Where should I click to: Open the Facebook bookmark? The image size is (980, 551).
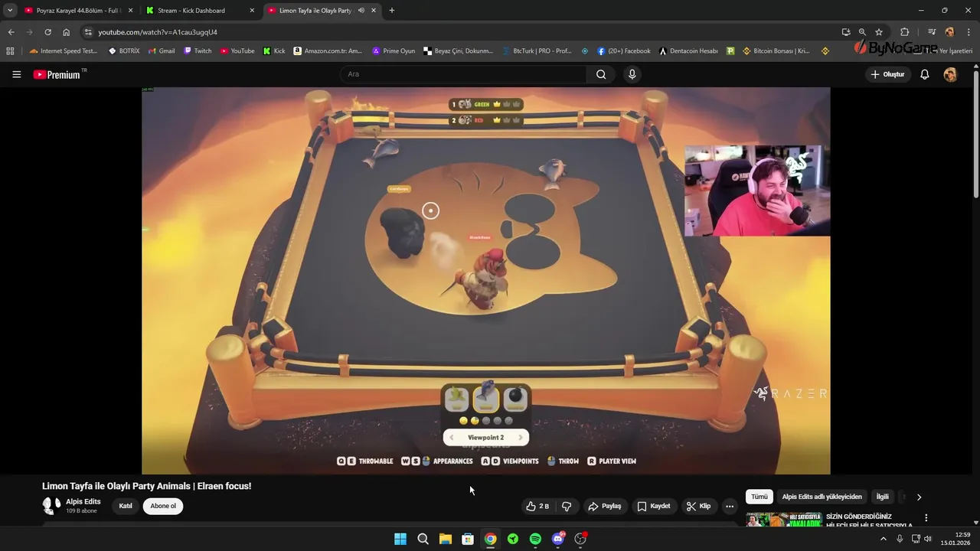[623, 51]
